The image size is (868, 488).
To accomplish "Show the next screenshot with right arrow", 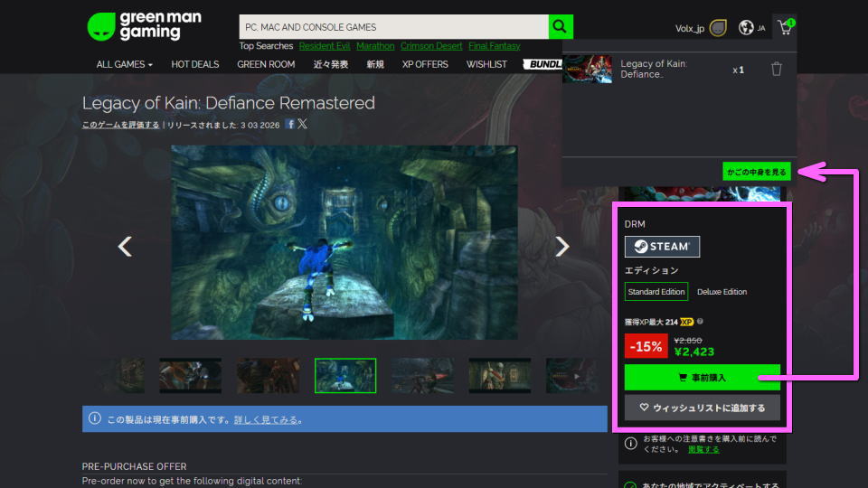I will pos(562,246).
